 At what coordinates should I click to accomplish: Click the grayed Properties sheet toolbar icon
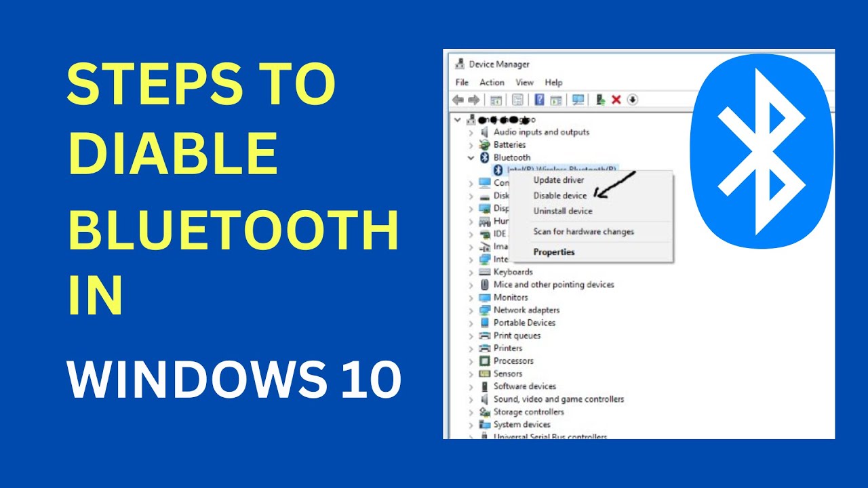click(x=517, y=100)
